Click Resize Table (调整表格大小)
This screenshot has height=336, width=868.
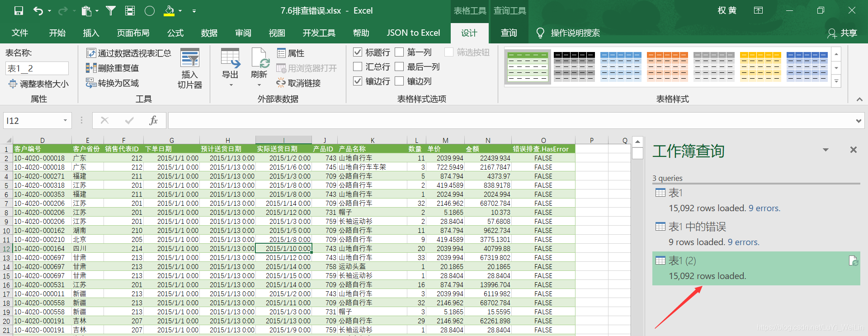(x=39, y=84)
